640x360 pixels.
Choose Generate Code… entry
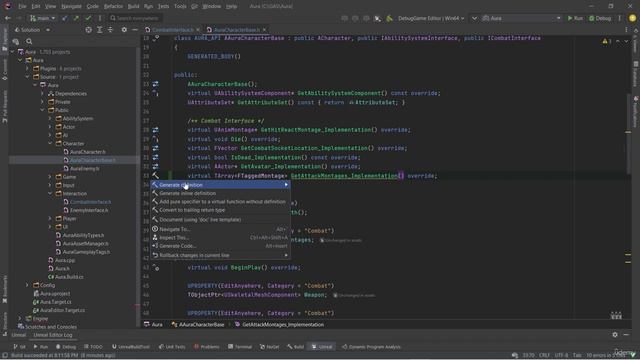[x=220, y=246]
